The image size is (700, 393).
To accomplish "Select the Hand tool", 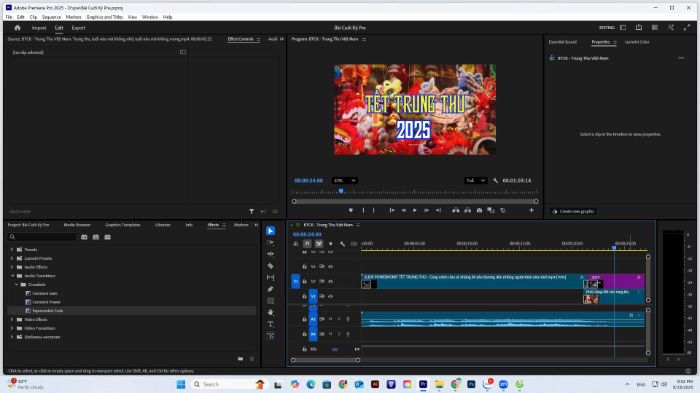I will point(271,313).
